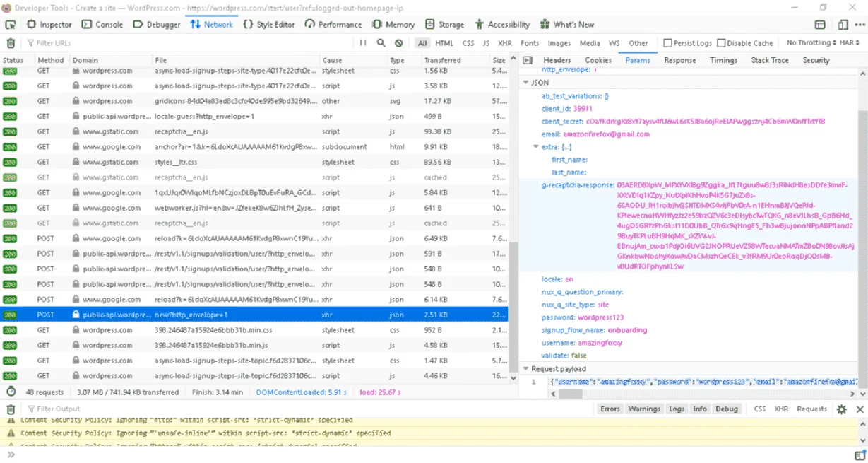Collapse the extra object node
The image size is (868, 463).
(x=536, y=147)
